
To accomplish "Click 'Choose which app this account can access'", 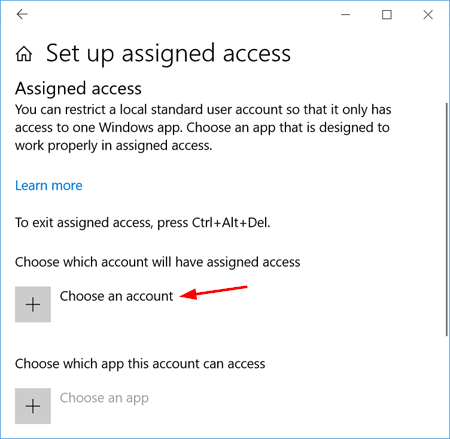I will [140, 364].
